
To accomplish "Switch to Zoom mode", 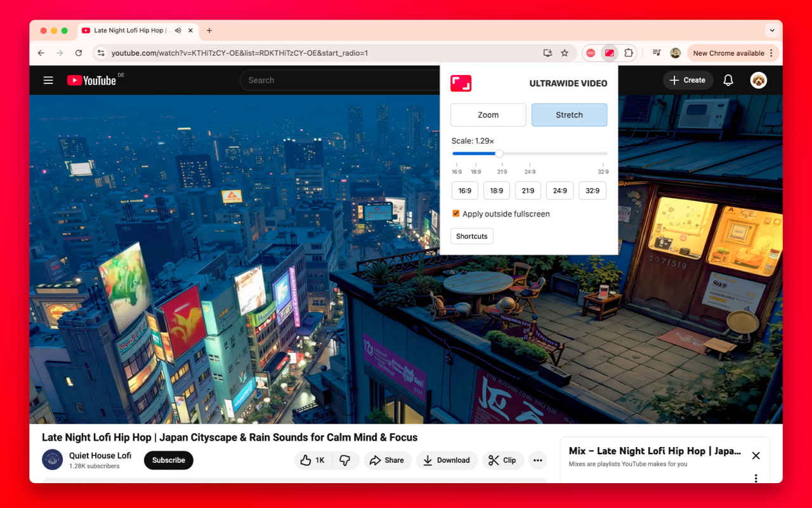I will [x=488, y=115].
